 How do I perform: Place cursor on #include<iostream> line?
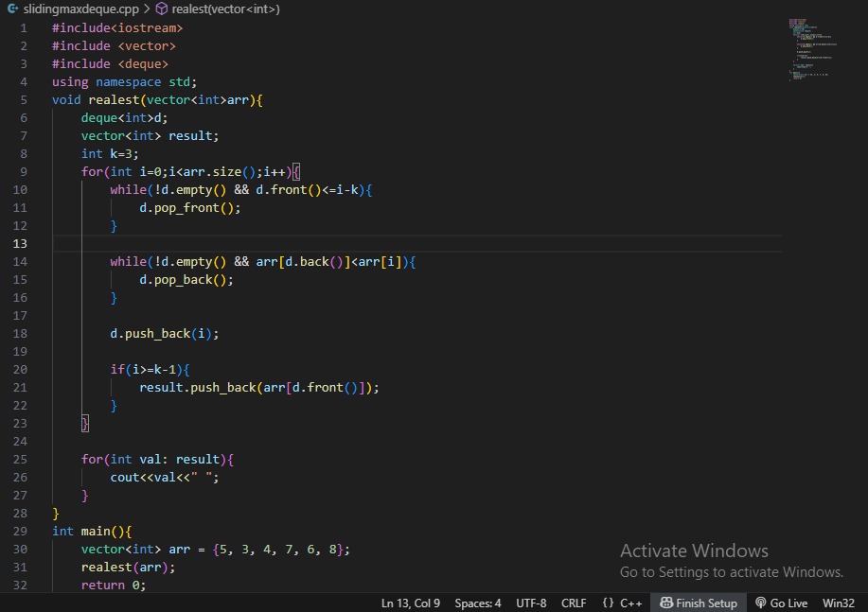(117, 27)
